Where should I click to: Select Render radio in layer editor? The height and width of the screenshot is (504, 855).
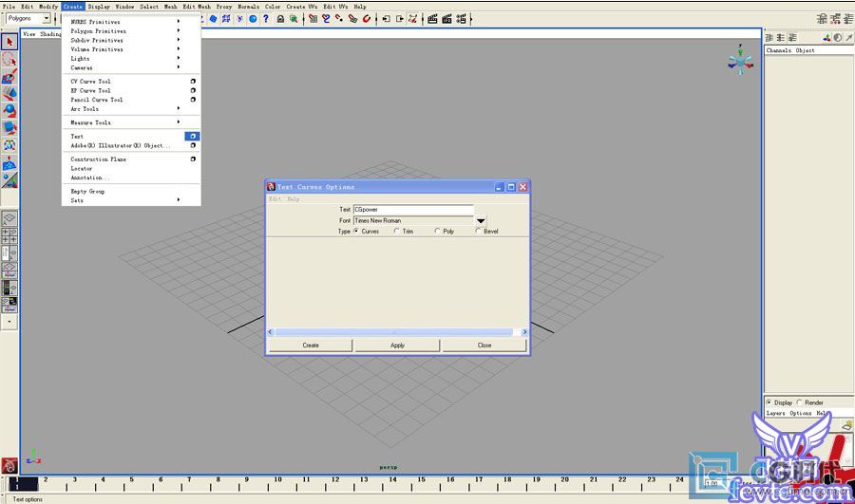[x=799, y=402]
